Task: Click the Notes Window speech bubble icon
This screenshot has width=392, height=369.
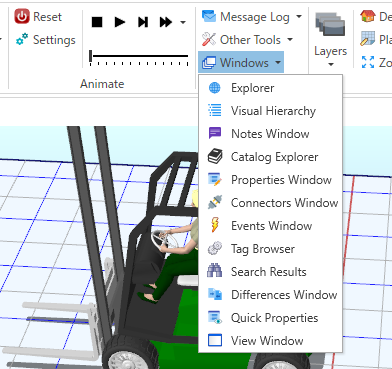Action: pyautogui.click(x=215, y=133)
